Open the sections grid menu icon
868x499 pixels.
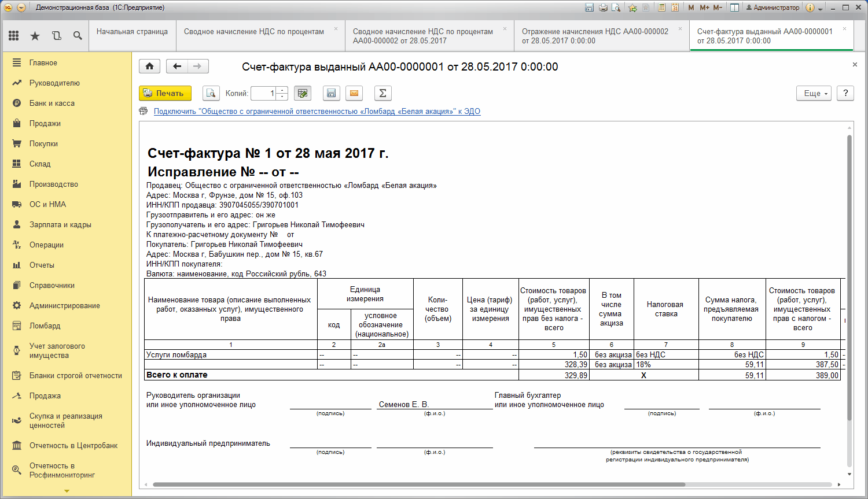tap(14, 36)
